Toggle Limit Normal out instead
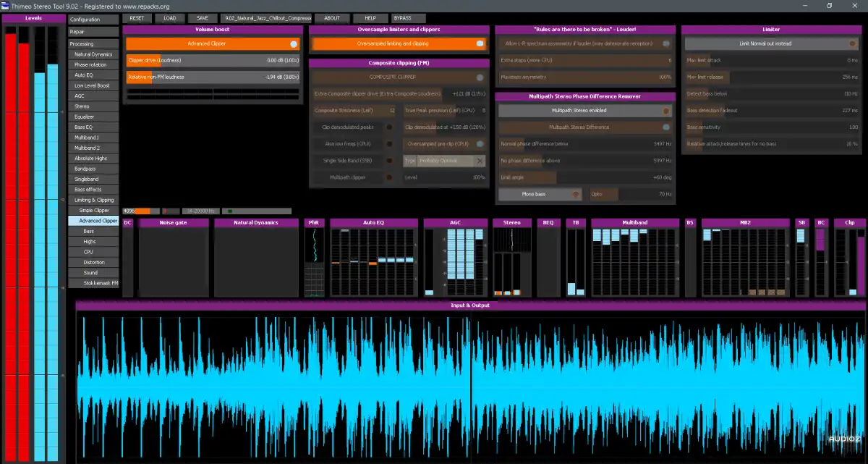The height and width of the screenshot is (464, 868). pos(854,43)
